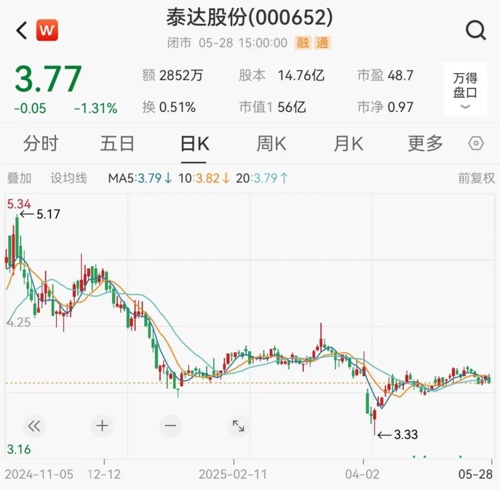The width and height of the screenshot is (500, 490).
Task: Expand chart to fullscreen icon
Action: point(238,426)
